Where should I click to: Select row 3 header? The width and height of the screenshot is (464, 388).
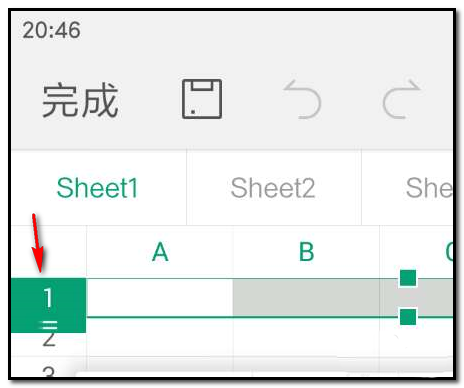point(49,367)
